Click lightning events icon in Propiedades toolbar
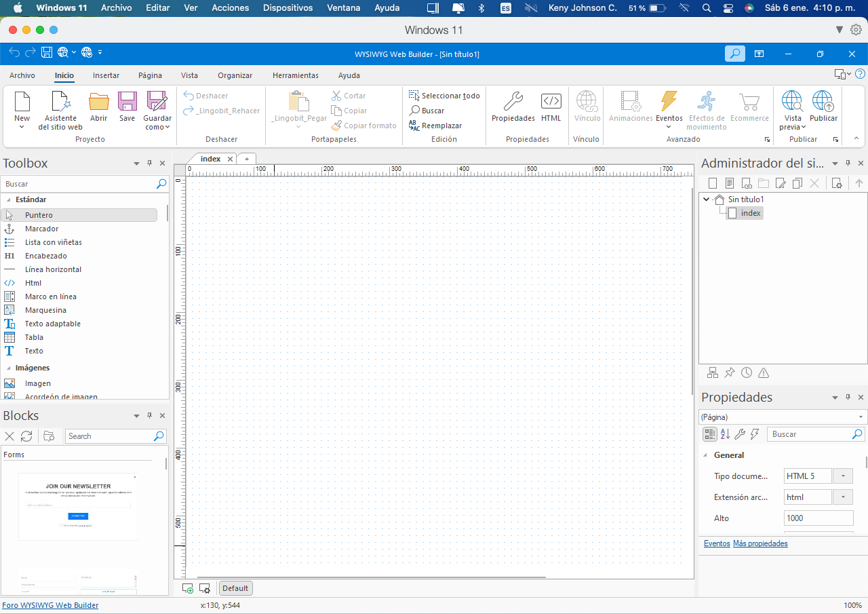The image size is (868, 614). 755,434
